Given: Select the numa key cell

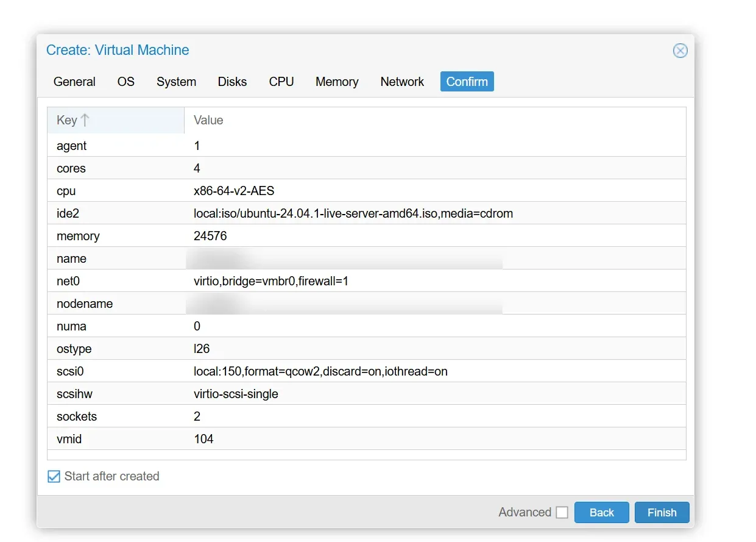Looking at the screenshot, I should tap(116, 326).
